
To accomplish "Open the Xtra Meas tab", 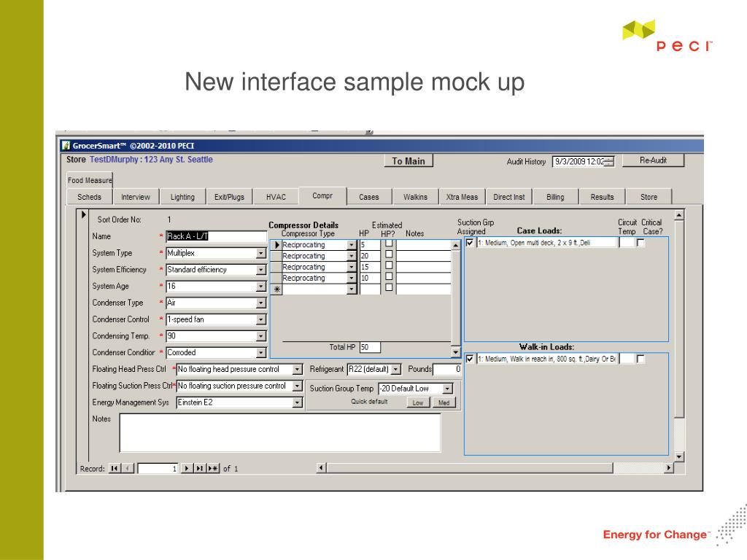I will pos(462,197).
